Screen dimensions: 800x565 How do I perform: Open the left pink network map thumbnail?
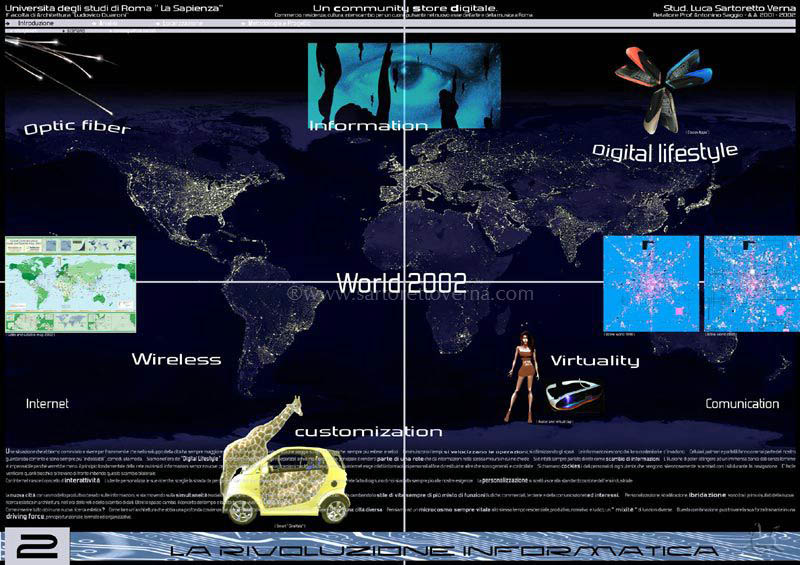(650, 283)
